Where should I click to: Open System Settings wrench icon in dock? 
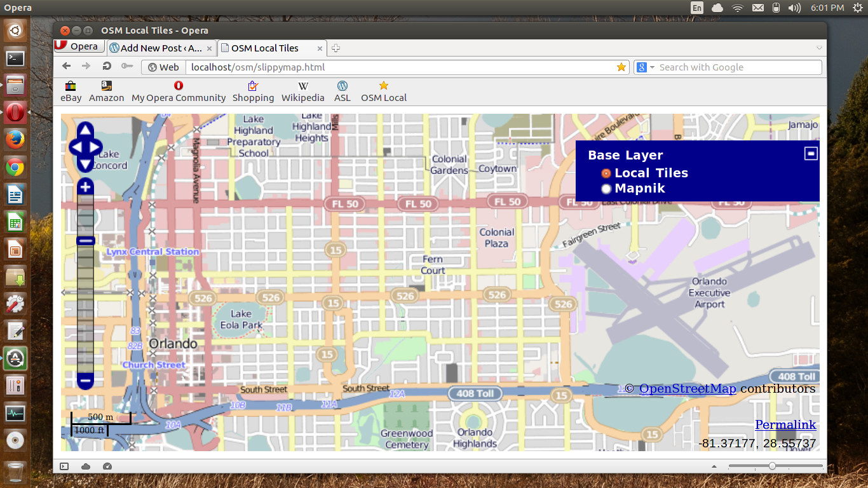coord(15,304)
